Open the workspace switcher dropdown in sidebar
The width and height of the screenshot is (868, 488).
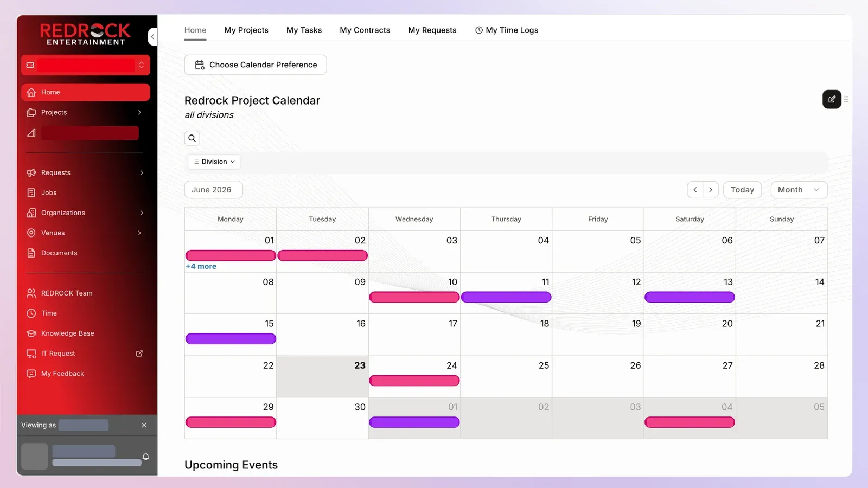coord(86,65)
